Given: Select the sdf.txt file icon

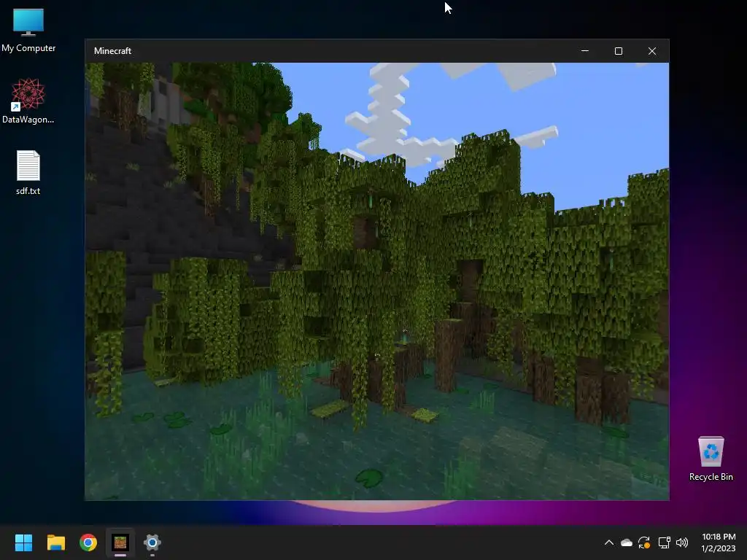Looking at the screenshot, I should pyautogui.click(x=28, y=166).
